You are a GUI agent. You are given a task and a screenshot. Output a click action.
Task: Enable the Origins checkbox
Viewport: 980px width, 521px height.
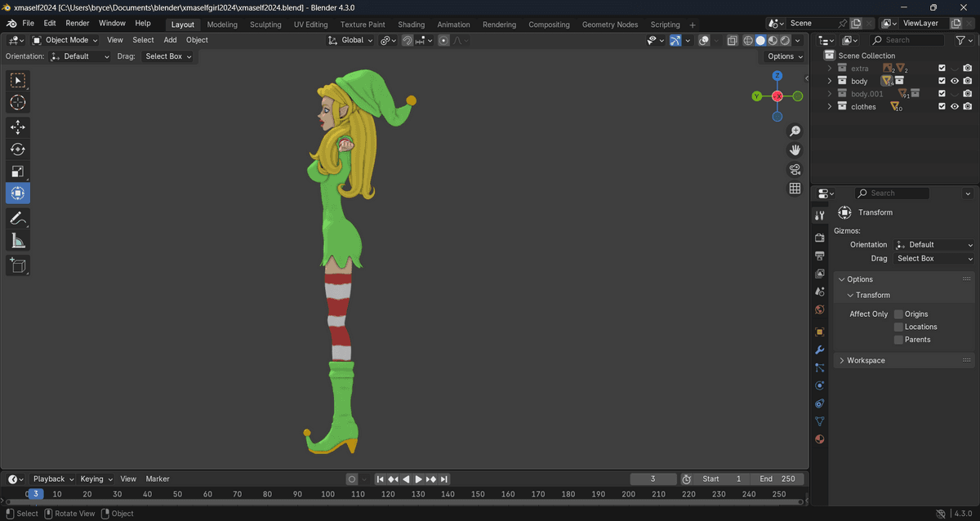[898, 314]
